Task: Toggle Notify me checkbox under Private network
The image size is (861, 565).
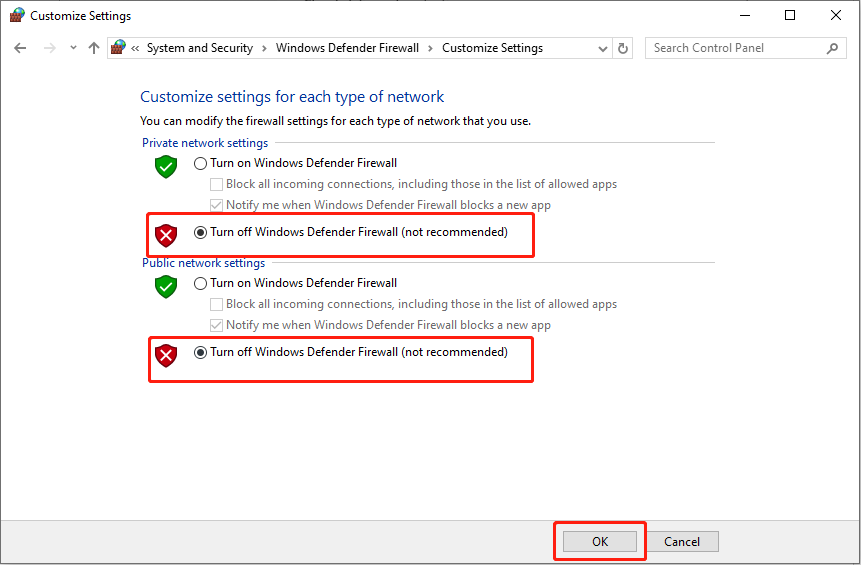Action: coord(216,205)
